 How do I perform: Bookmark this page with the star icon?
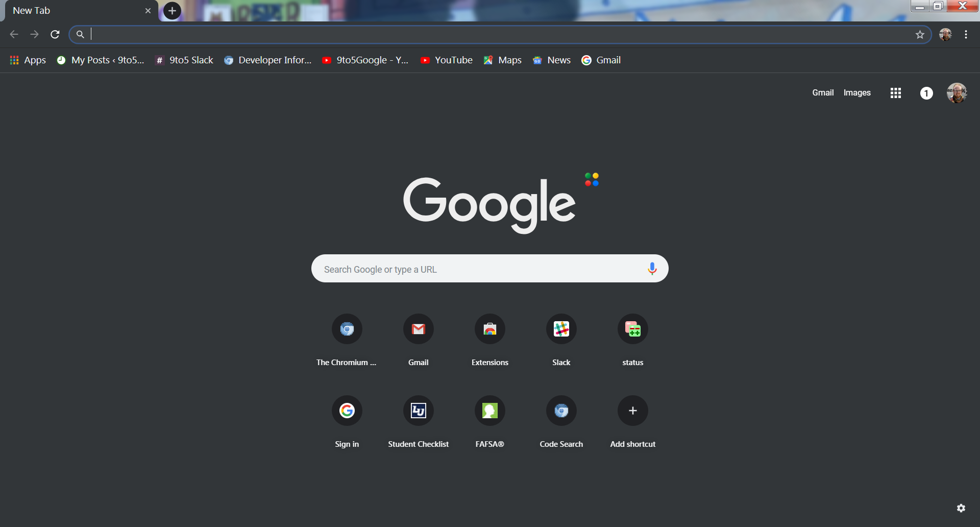[x=920, y=35]
